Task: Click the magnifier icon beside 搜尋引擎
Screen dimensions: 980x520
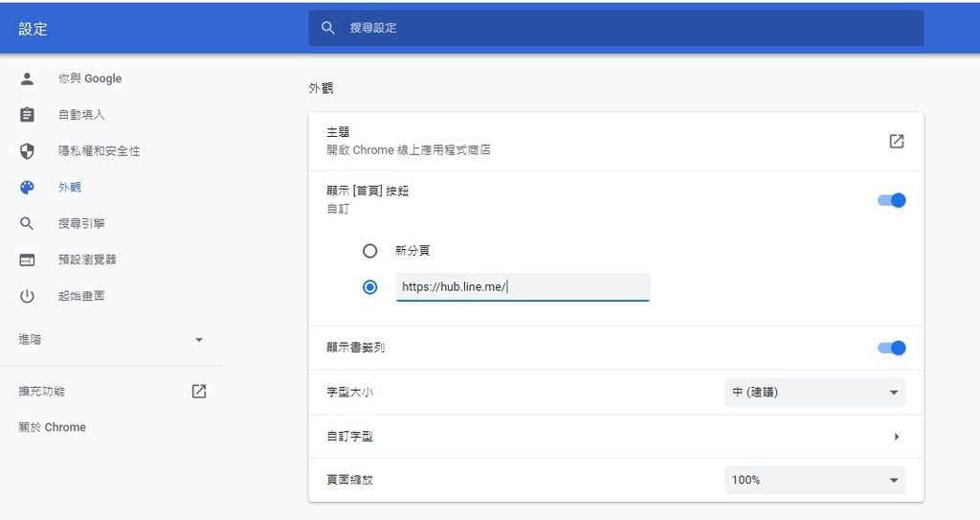Action: click(27, 223)
